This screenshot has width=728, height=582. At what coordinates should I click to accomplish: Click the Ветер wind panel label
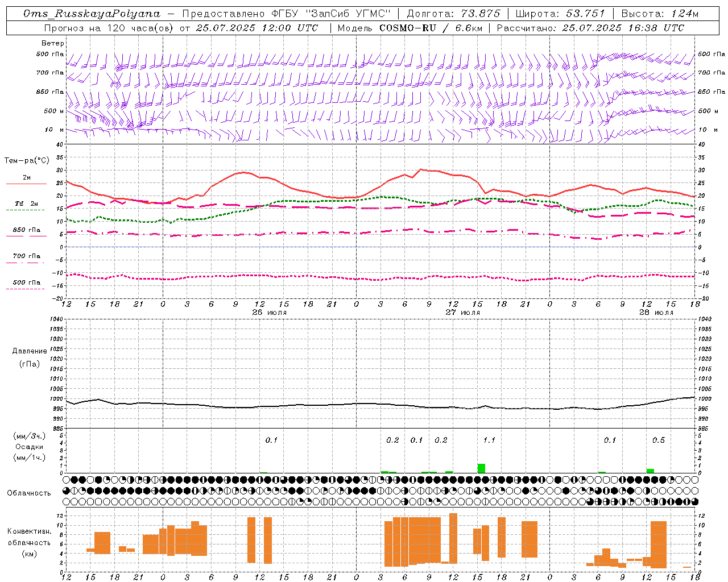(x=53, y=43)
